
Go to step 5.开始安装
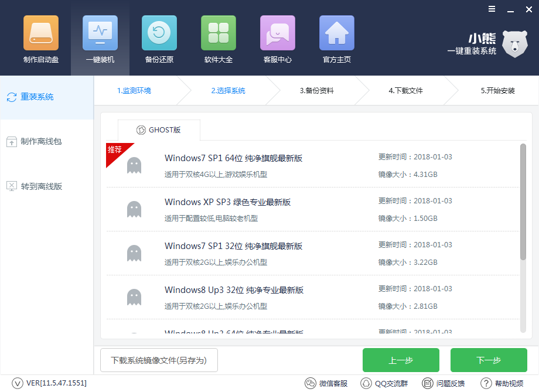click(x=498, y=91)
